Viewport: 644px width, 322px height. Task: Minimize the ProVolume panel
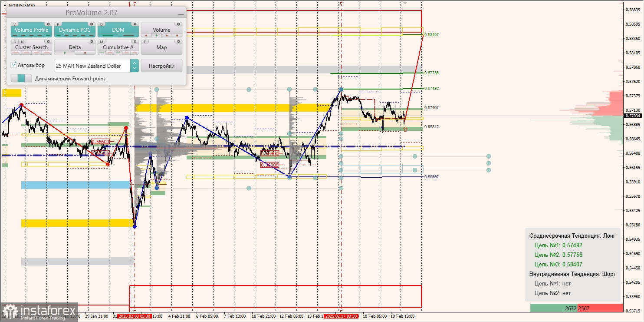pyautogui.click(x=181, y=14)
